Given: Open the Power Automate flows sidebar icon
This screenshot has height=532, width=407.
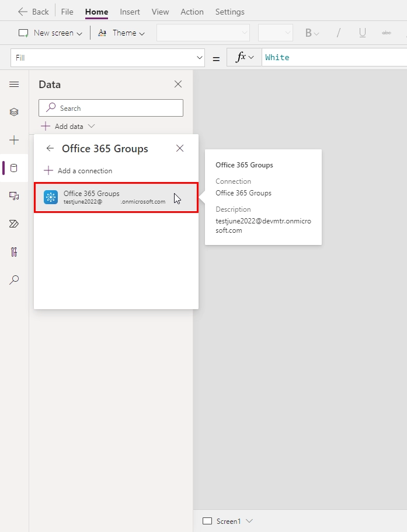Looking at the screenshot, I should [x=14, y=224].
